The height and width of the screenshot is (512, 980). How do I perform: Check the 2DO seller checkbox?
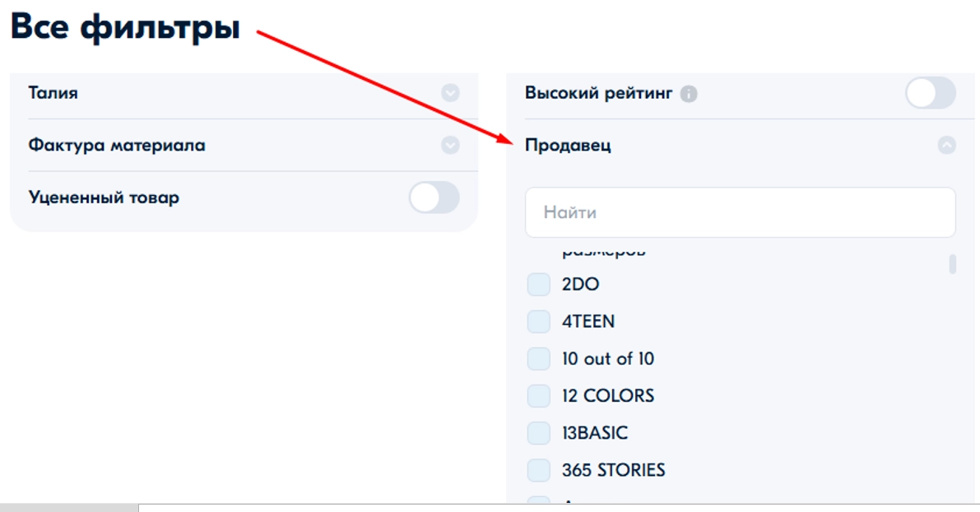539,285
